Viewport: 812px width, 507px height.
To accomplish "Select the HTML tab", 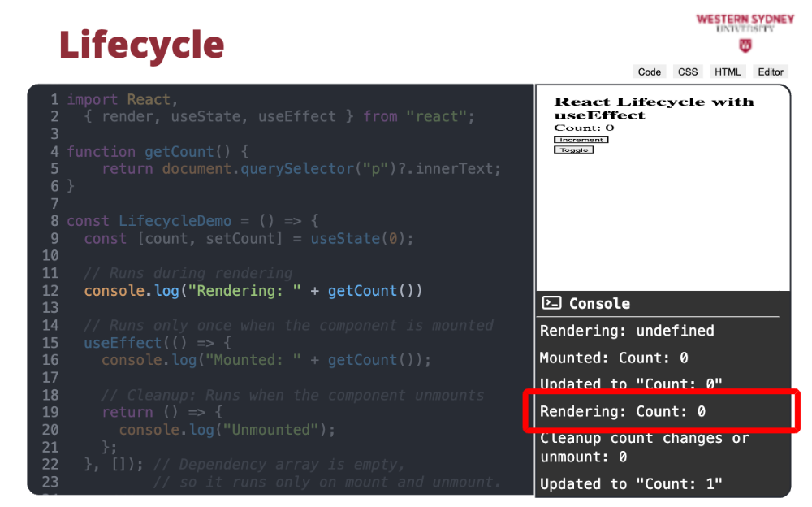I will pyautogui.click(x=728, y=71).
